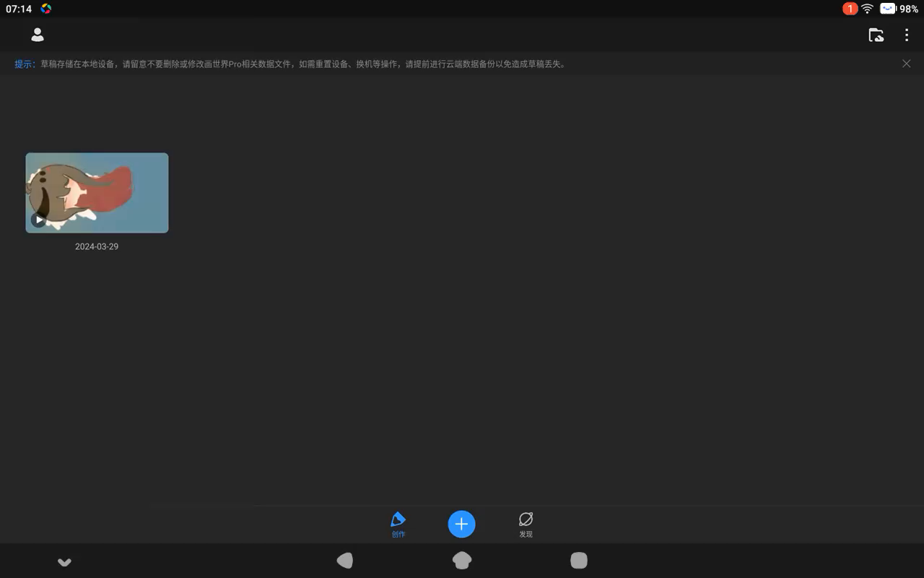
Task: Play the 2024-03-29 draft replay
Action: tap(39, 220)
